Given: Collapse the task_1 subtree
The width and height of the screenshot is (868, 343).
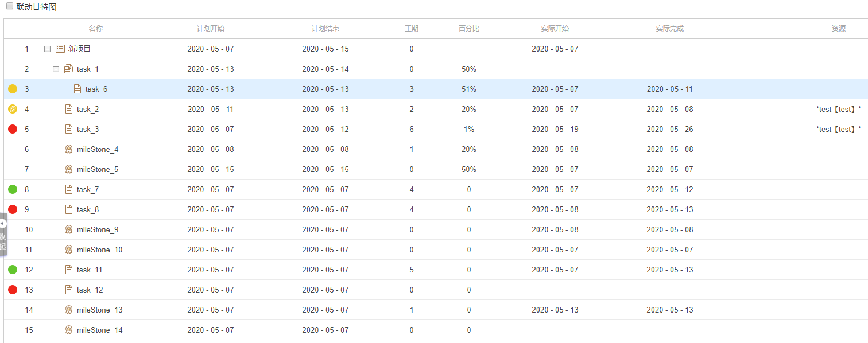Looking at the screenshot, I should pos(56,69).
